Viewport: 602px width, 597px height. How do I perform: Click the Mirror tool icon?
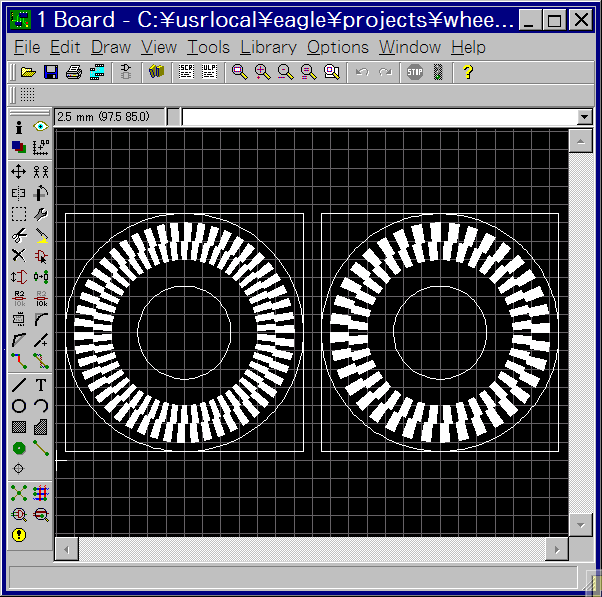pyautogui.click(x=18, y=193)
